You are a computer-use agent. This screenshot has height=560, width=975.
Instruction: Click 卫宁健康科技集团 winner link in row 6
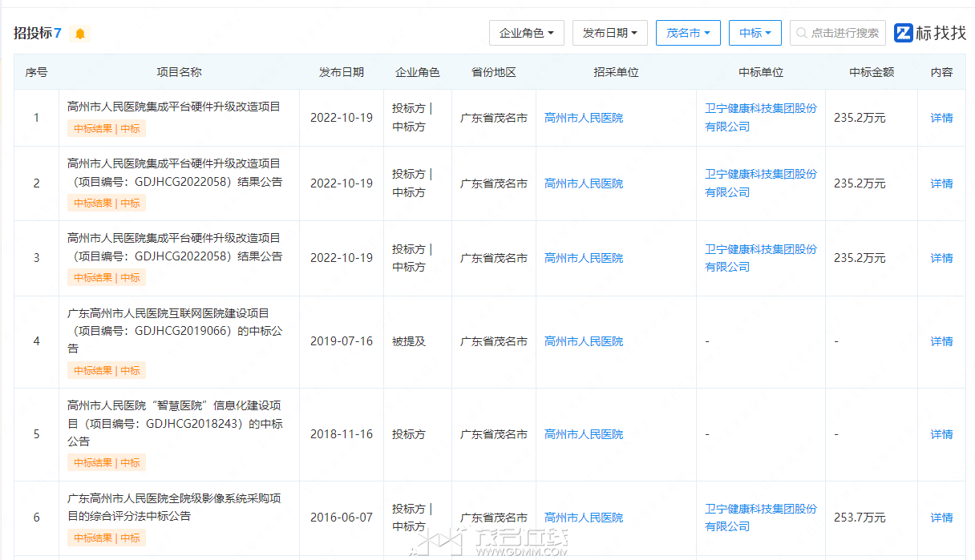point(761,518)
